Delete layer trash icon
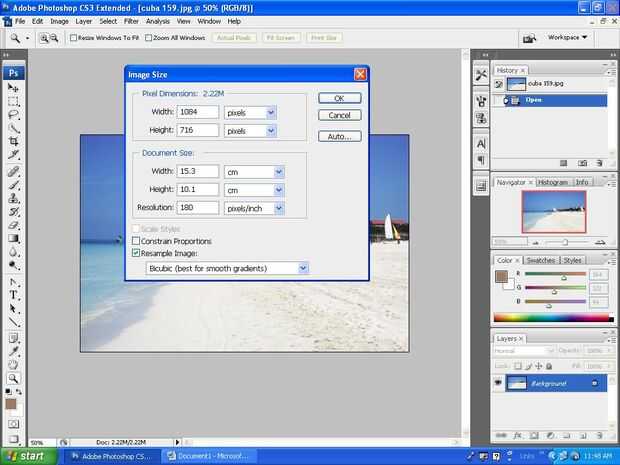This screenshot has height=465, width=620. coord(599,435)
